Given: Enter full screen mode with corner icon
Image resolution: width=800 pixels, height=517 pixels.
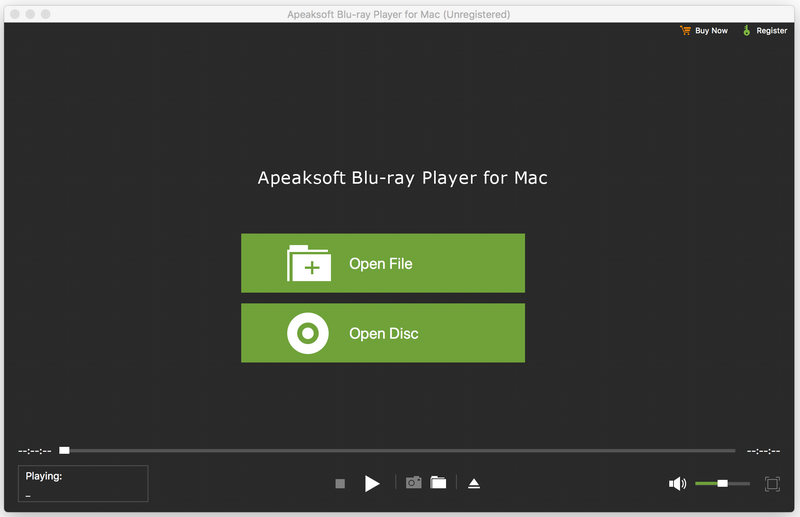Looking at the screenshot, I should point(772,483).
